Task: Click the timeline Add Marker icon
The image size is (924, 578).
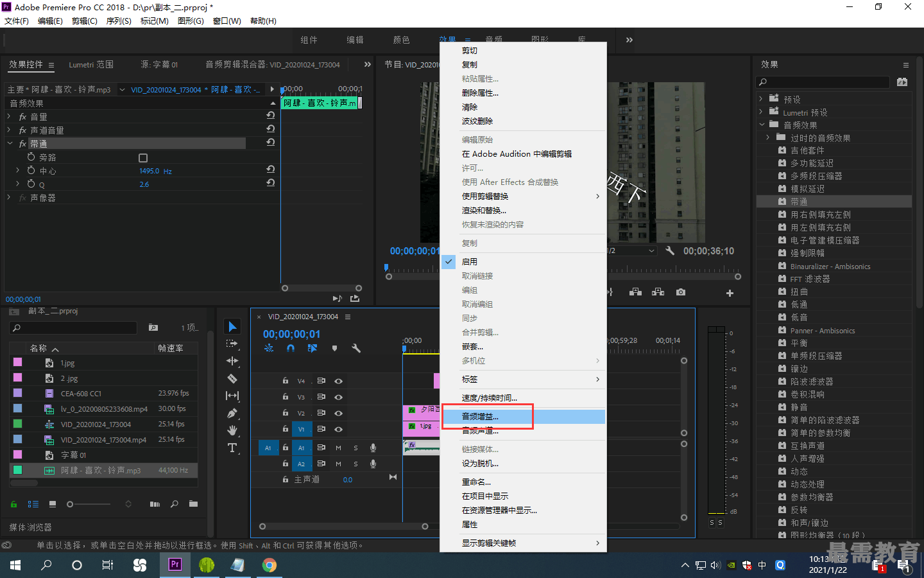Action: click(334, 348)
